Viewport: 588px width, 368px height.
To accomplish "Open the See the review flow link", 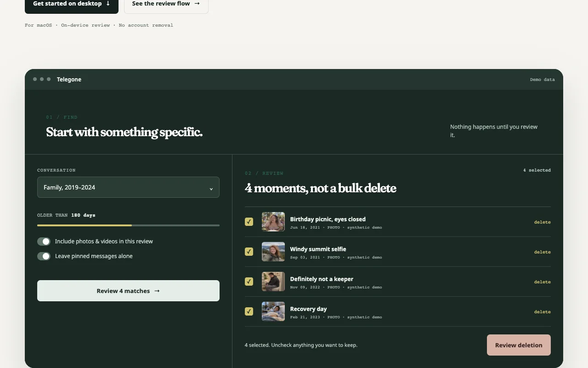I will click(x=166, y=5).
